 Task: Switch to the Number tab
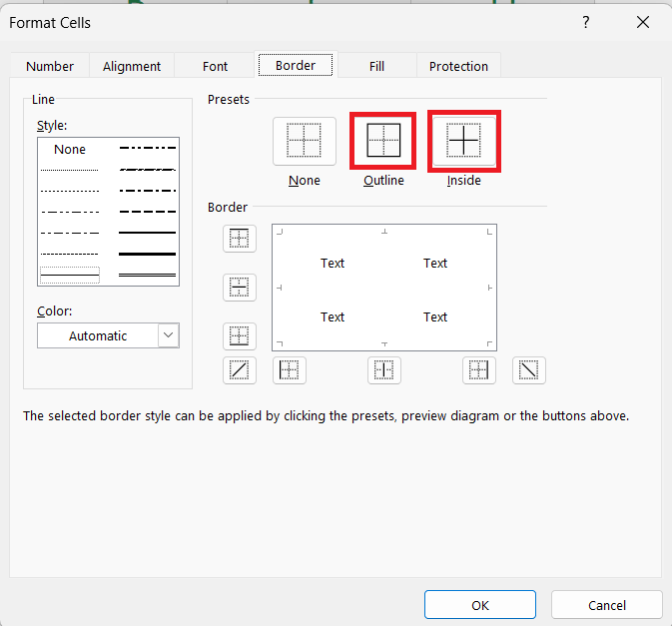(50, 67)
